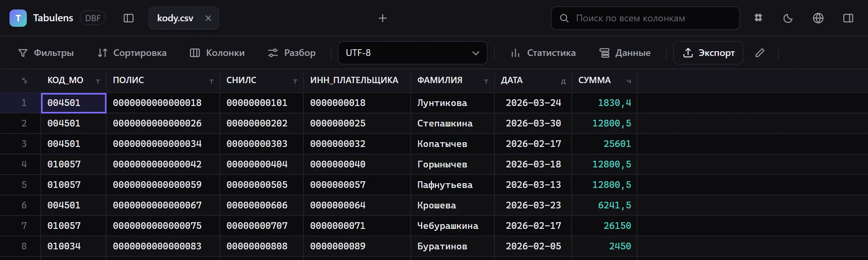Select the cell Пафнутьева
Image resolution: width=868 pixels, height=260 pixels.
coord(453,185)
